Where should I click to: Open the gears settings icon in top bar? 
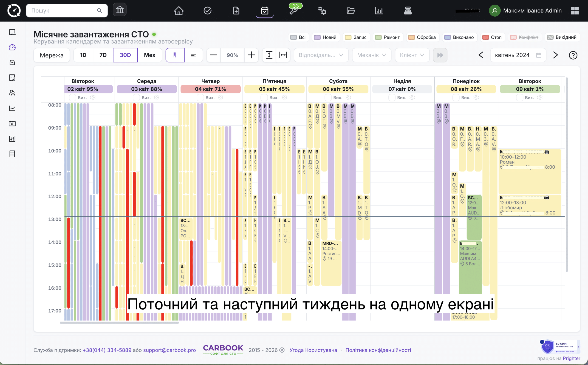click(x=322, y=11)
